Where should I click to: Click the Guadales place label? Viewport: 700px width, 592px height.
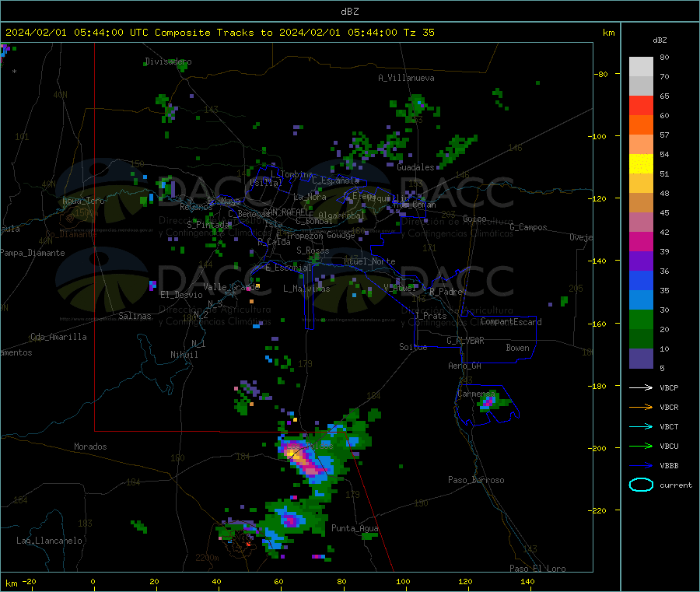[x=415, y=167]
